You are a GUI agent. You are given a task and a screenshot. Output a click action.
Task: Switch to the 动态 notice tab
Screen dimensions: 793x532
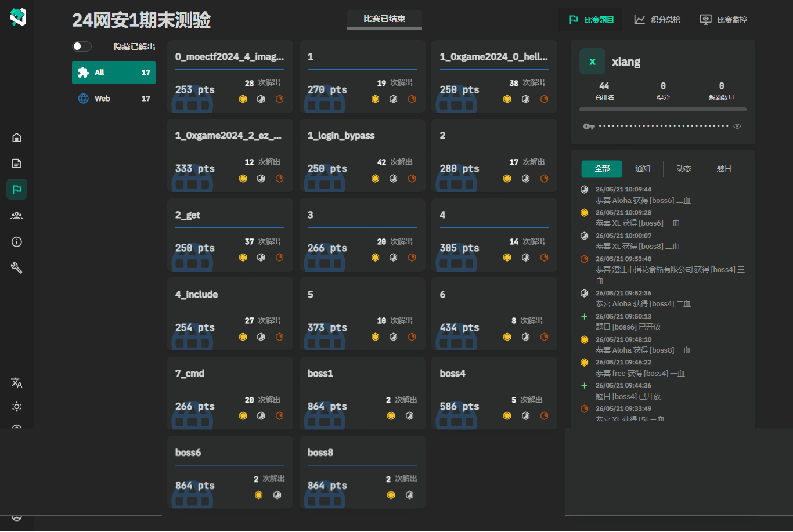683,169
